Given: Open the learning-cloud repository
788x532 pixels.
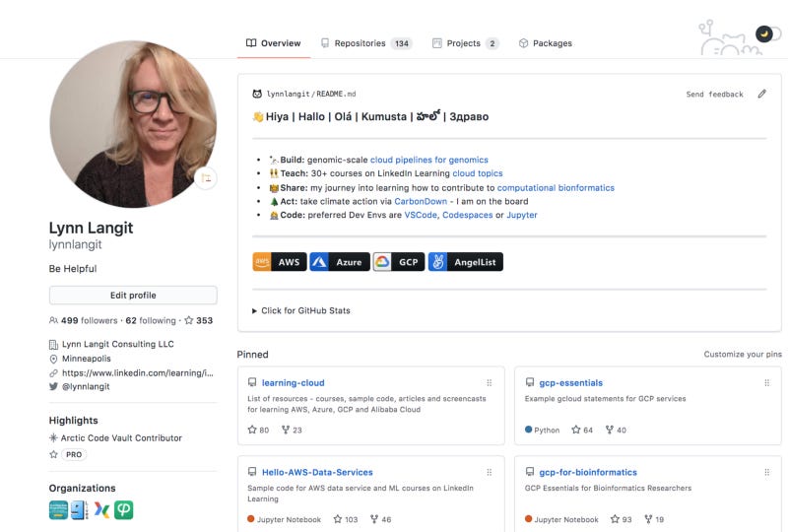Looking at the screenshot, I should pos(293,382).
